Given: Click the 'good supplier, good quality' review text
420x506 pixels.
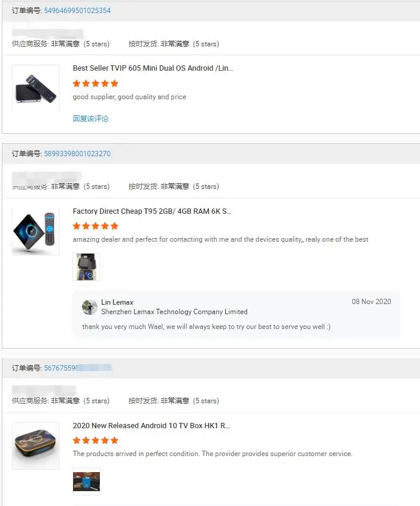Looking at the screenshot, I should click(x=130, y=97).
